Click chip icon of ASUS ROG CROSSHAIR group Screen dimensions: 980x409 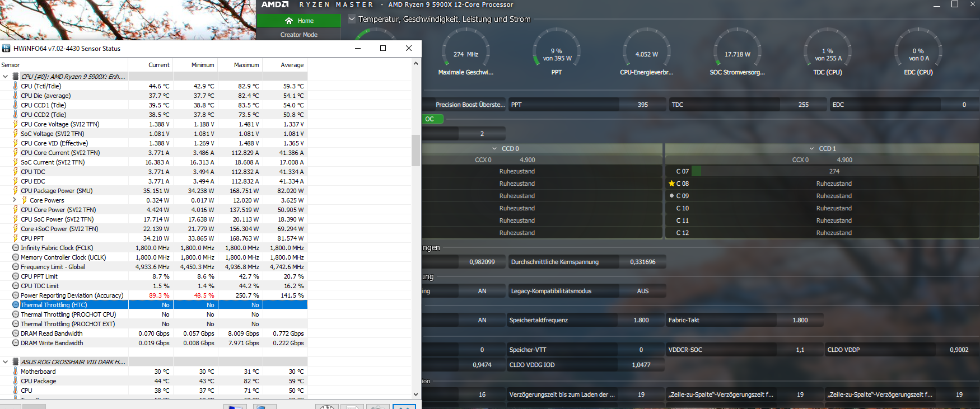tap(15, 362)
